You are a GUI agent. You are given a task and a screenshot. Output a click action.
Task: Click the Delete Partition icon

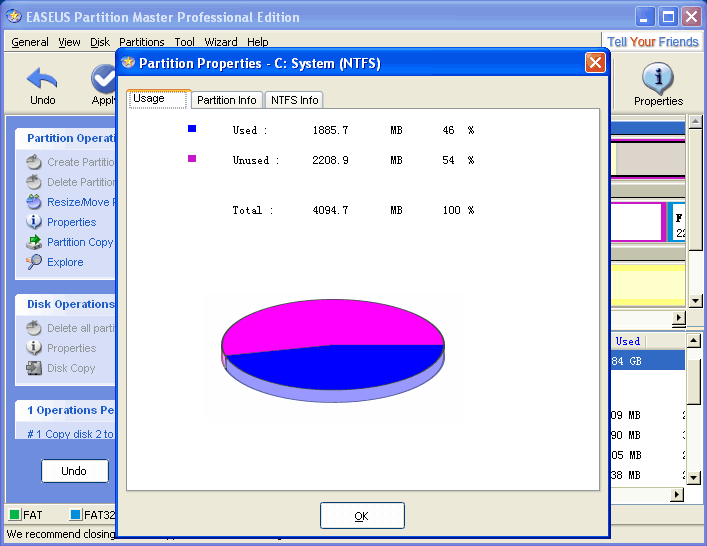(34, 182)
